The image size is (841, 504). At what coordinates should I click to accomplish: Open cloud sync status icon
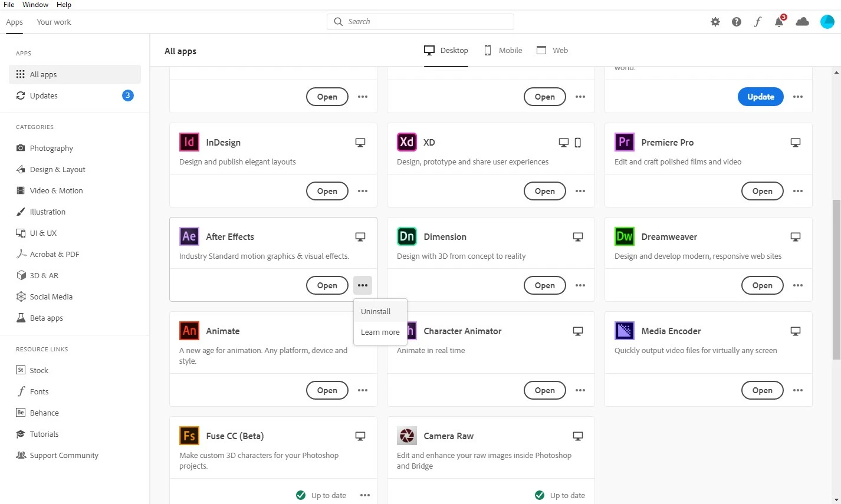coord(802,22)
